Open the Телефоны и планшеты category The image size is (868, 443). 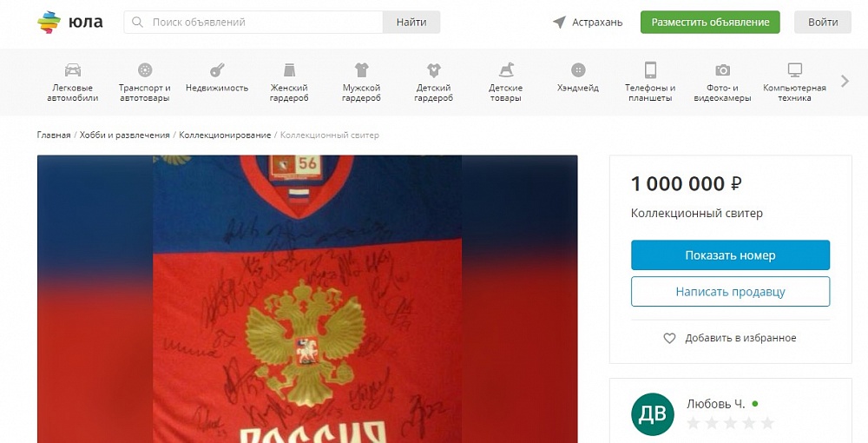[650, 82]
